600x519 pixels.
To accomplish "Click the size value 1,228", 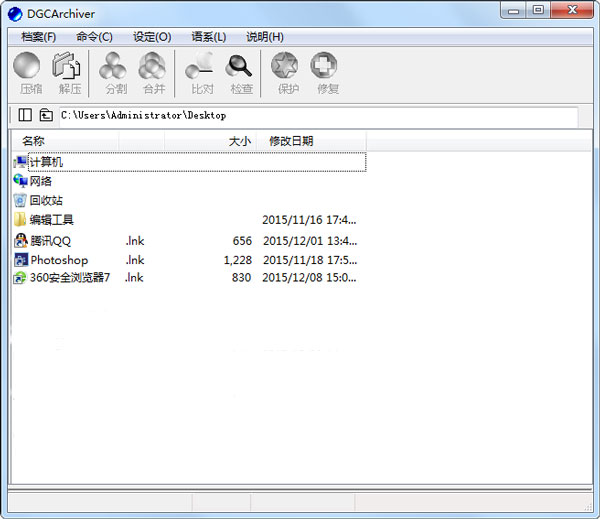I will 238,260.
